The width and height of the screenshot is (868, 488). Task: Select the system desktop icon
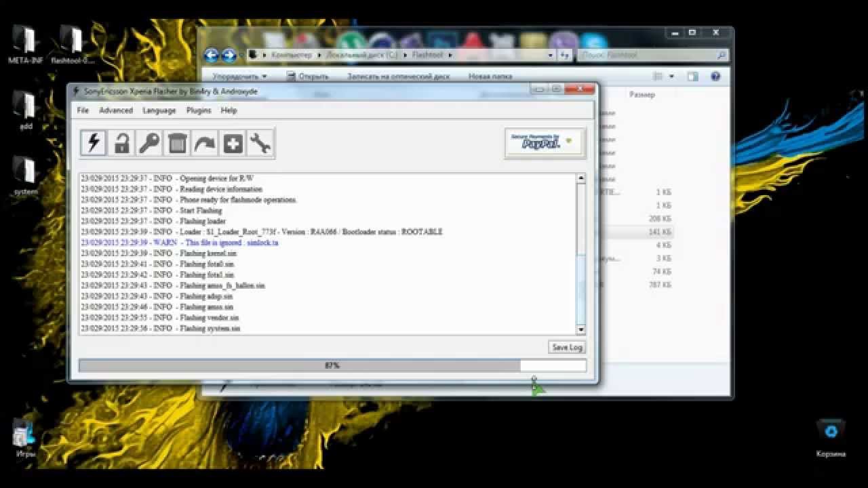[26, 176]
